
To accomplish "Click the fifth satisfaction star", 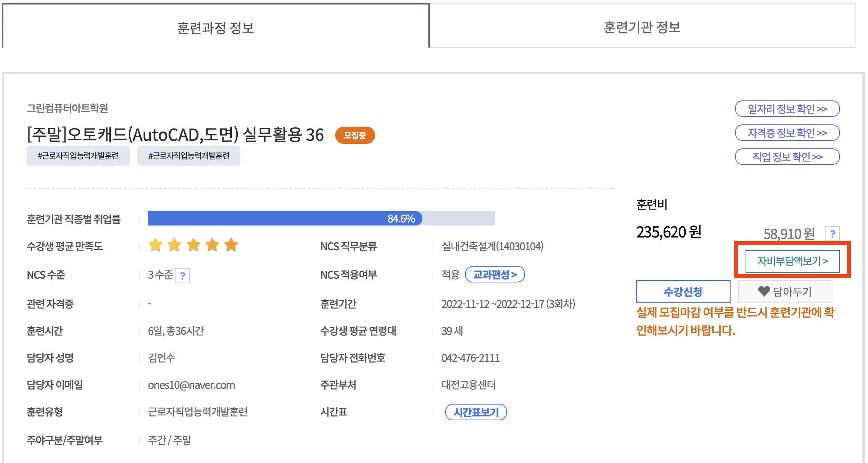I will (231, 245).
